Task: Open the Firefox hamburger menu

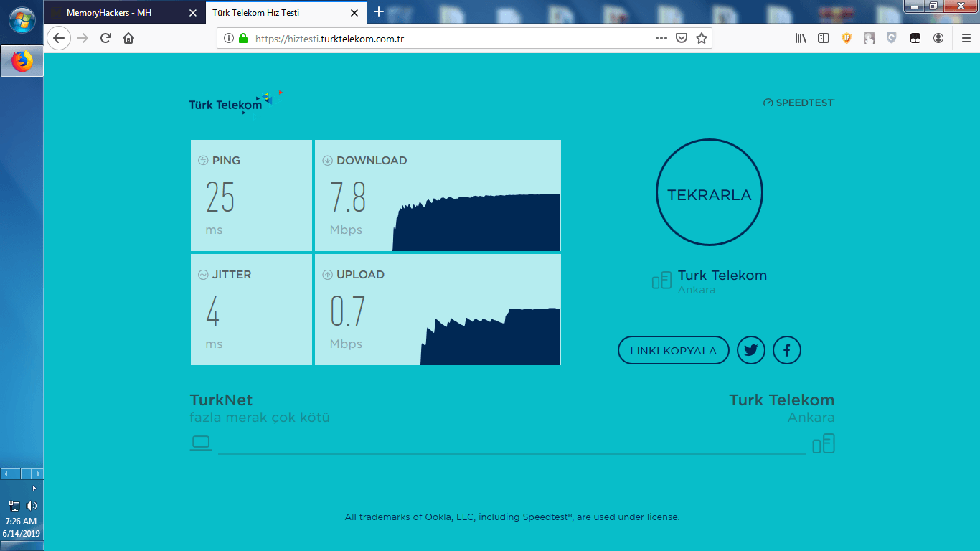Action: 966,39
